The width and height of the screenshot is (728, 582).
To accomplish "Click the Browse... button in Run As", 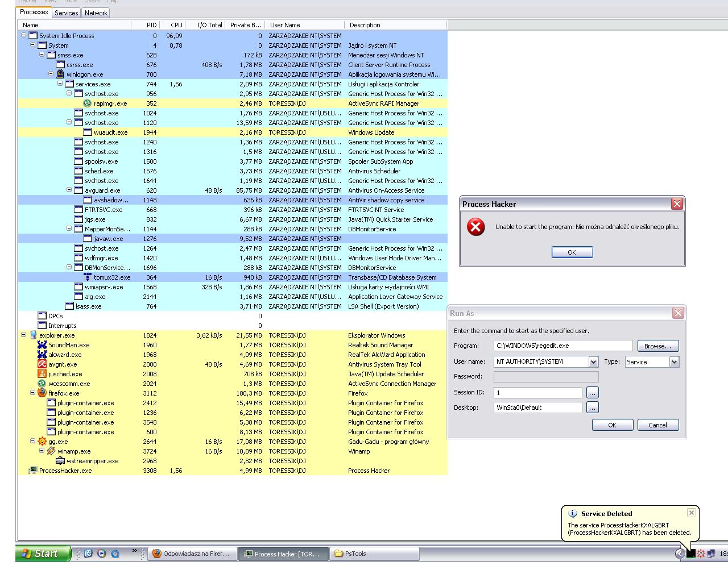I will (657, 346).
